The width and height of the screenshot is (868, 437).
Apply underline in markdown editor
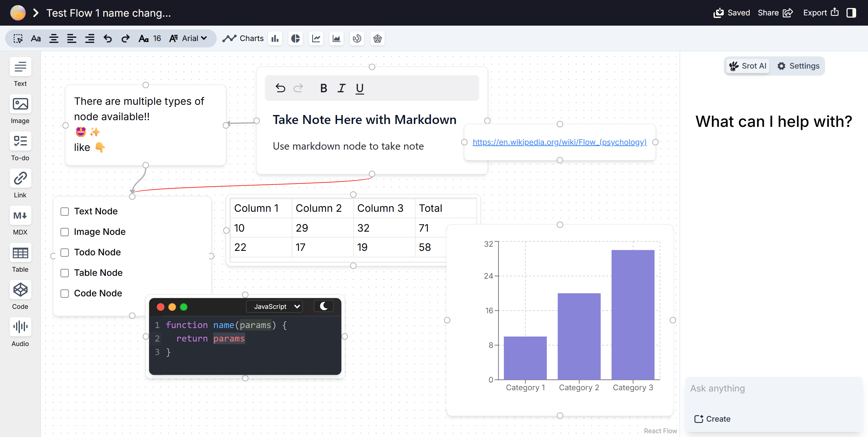pos(360,88)
